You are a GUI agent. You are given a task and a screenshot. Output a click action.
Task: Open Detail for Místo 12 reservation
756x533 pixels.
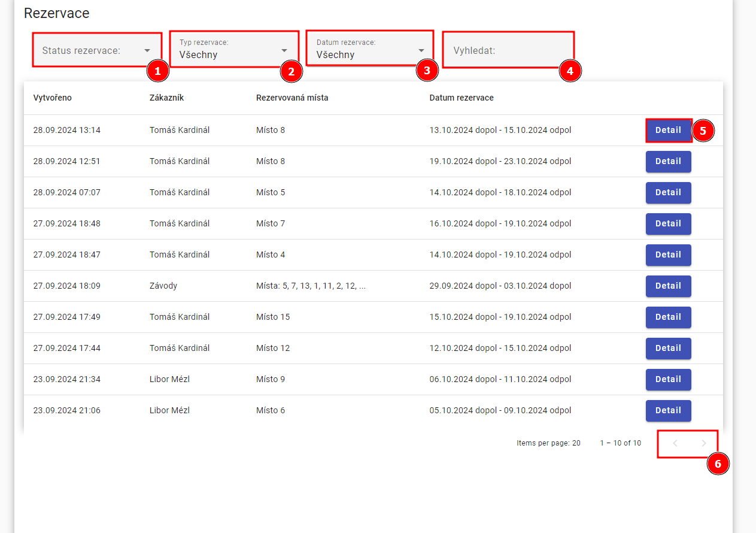click(668, 349)
